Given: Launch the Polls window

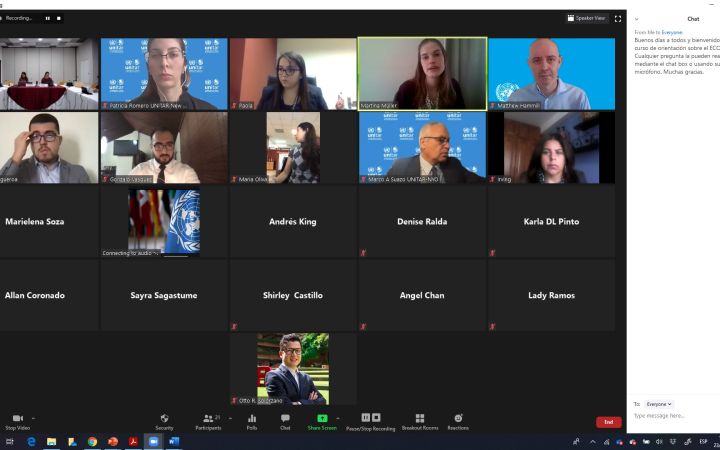Looking at the screenshot, I should point(252,418).
